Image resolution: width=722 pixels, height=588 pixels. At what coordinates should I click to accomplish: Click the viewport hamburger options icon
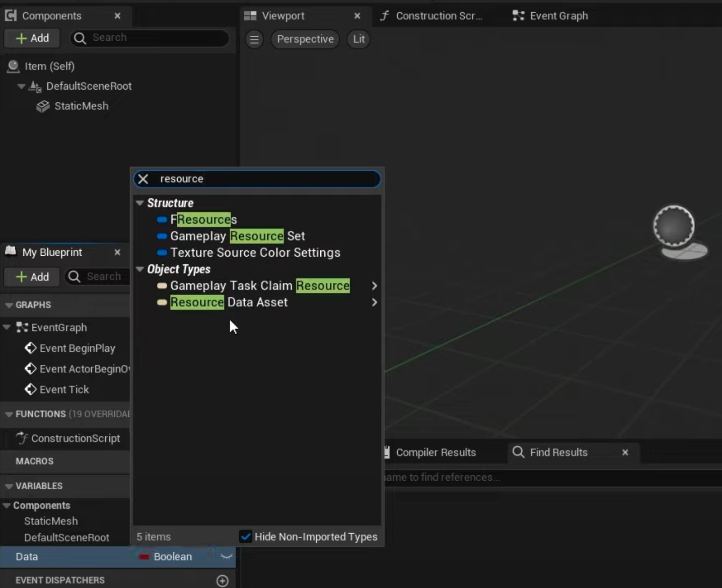pos(254,39)
